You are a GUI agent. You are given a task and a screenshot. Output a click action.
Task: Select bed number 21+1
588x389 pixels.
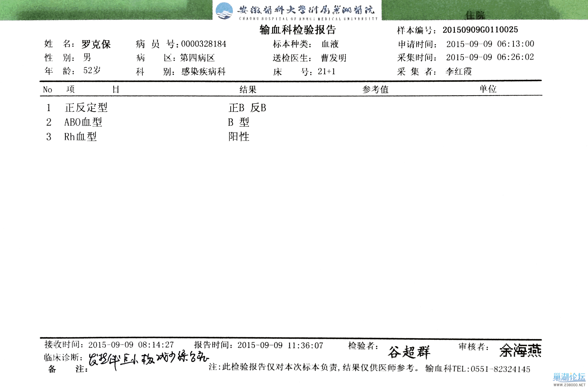pyautogui.click(x=326, y=72)
